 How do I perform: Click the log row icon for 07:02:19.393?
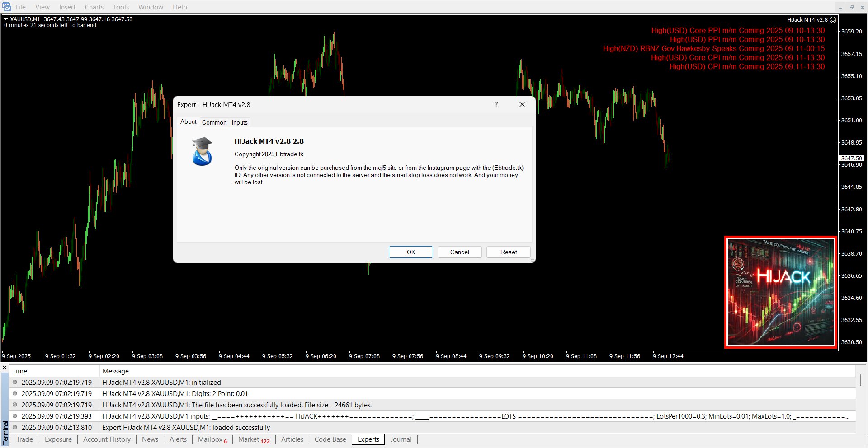point(15,416)
